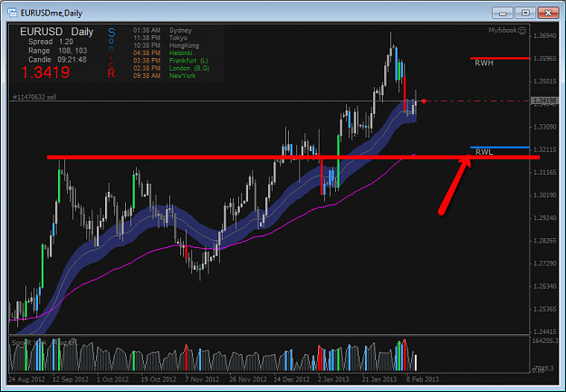Click the EURUSDme,Daily window title
This screenshot has width=566, height=392.
(x=52, y=14)
